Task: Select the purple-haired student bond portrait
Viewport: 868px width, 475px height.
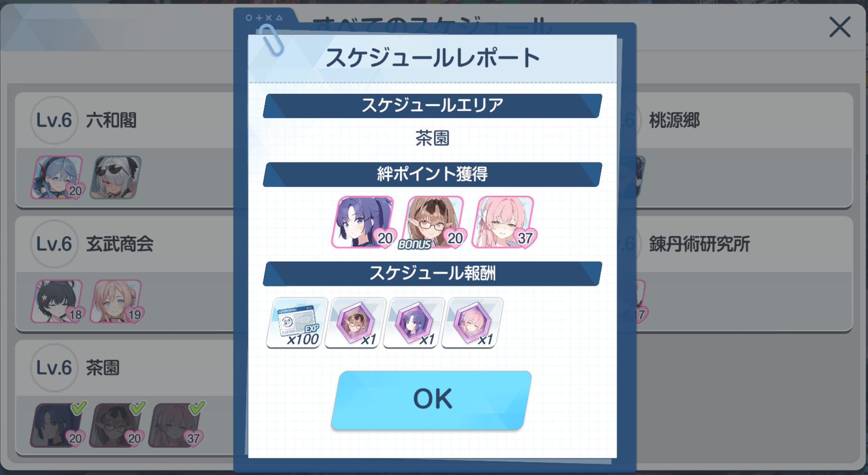Action: tap(364, 222)
